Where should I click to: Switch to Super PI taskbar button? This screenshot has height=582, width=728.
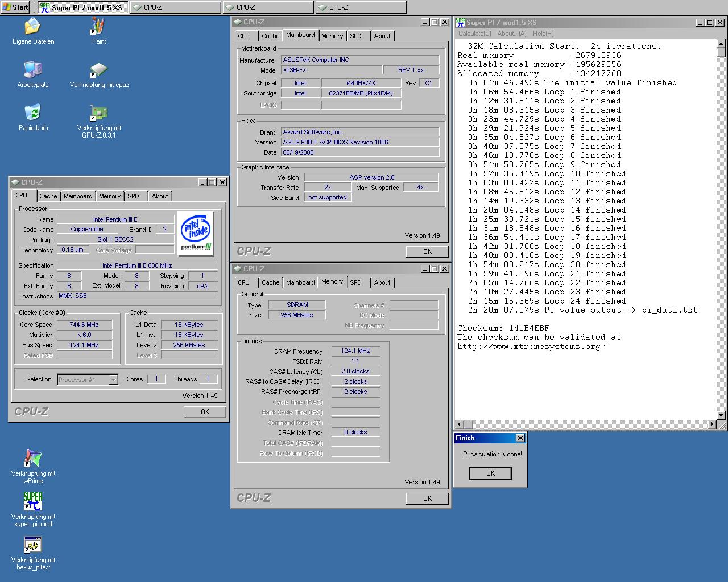click(82, 7)
